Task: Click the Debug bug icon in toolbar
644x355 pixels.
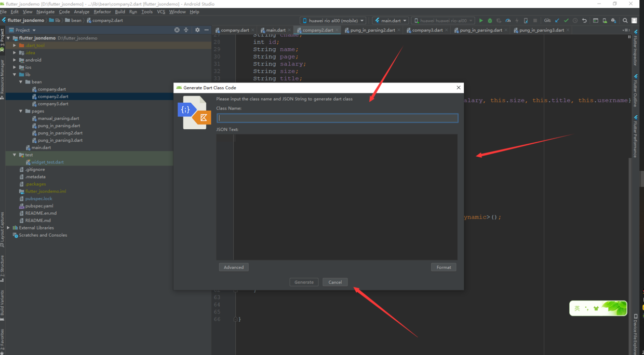Action: [x=490, y=21]
